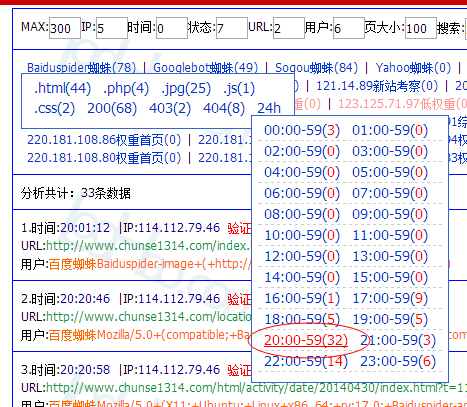Select hour 15:00-59(0)

[x=390, y=277]
